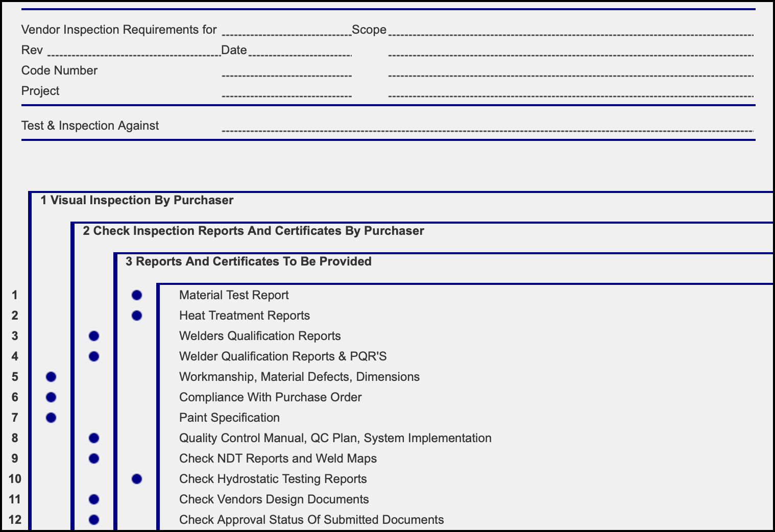
Task: Toggle the dot for Check Vendors Design Documents
Action: (x=93, y=499)
